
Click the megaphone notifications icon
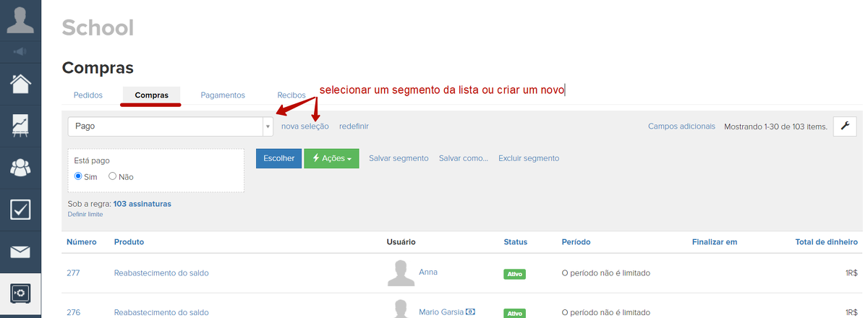tap(20, 51)
